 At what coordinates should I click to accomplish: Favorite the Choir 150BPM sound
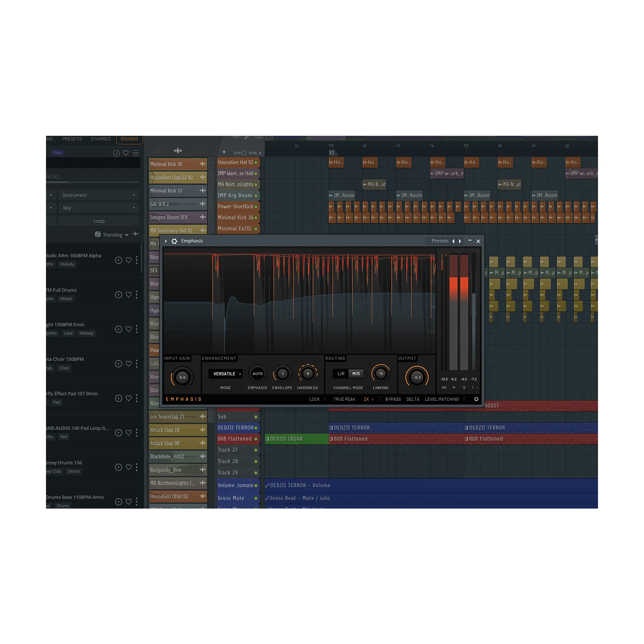tap(129, 364)
